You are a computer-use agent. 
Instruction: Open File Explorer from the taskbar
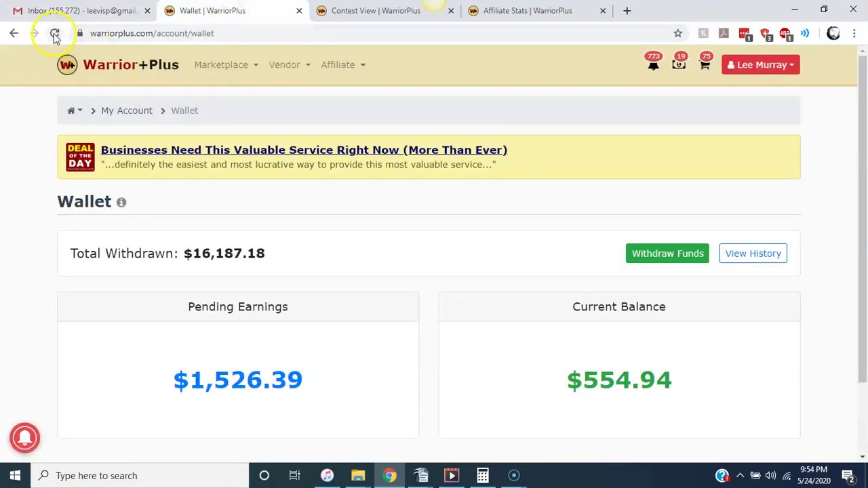point(358,475)
